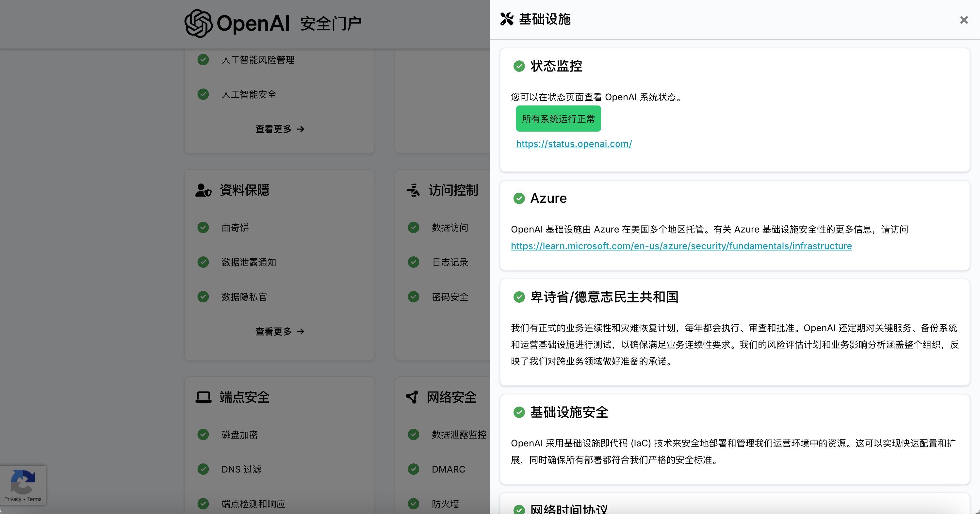
Task: Open the 数据泄露通知 list item
Action: 249,262
